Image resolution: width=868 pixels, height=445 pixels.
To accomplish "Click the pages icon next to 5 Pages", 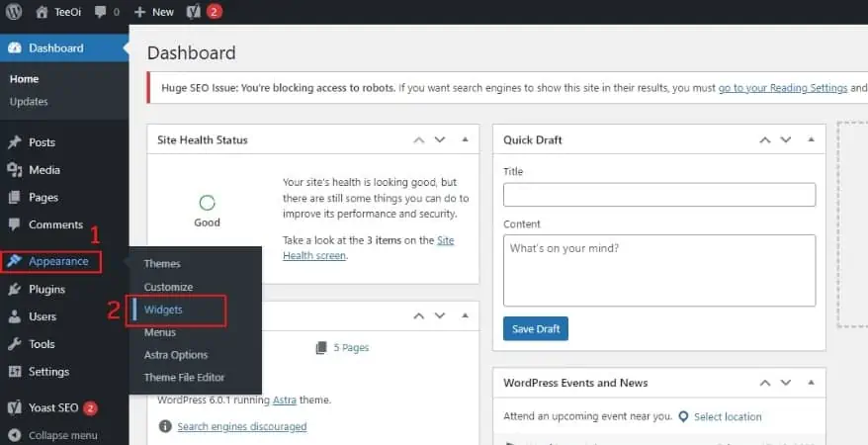I will tap(321, 347).
